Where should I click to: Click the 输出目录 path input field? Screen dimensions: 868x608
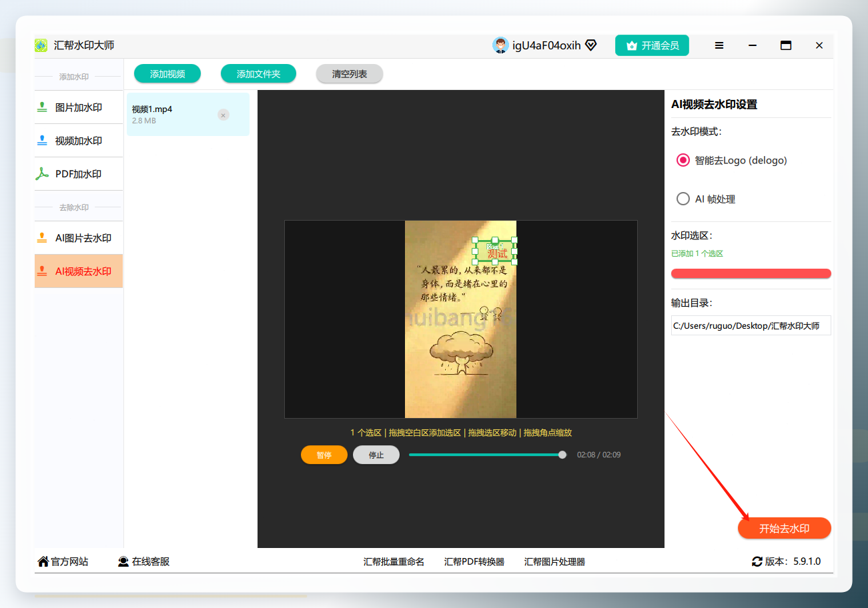coord(751,325)
